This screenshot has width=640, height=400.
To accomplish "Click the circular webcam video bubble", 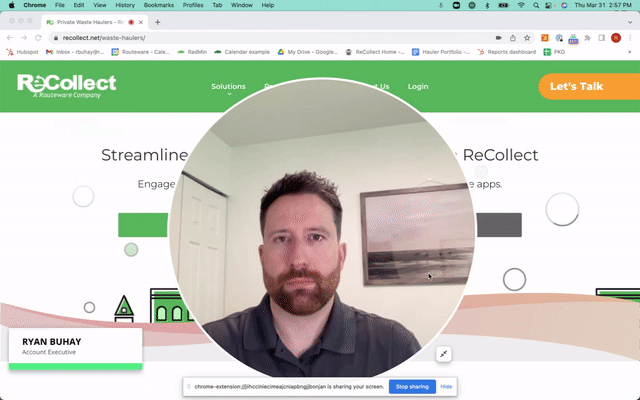I will pyautogui.click(x=322, y=229).
